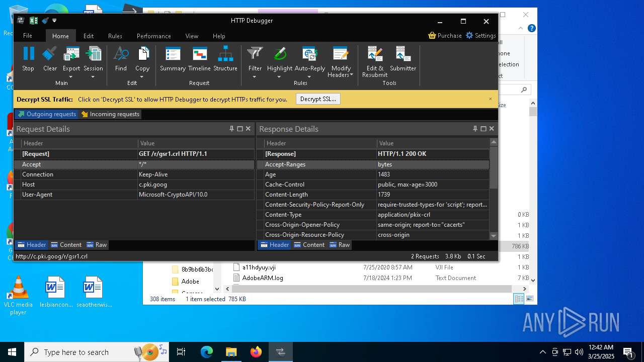Open the File menu
Screen dimensions: 644x362
tap(28, 36)
